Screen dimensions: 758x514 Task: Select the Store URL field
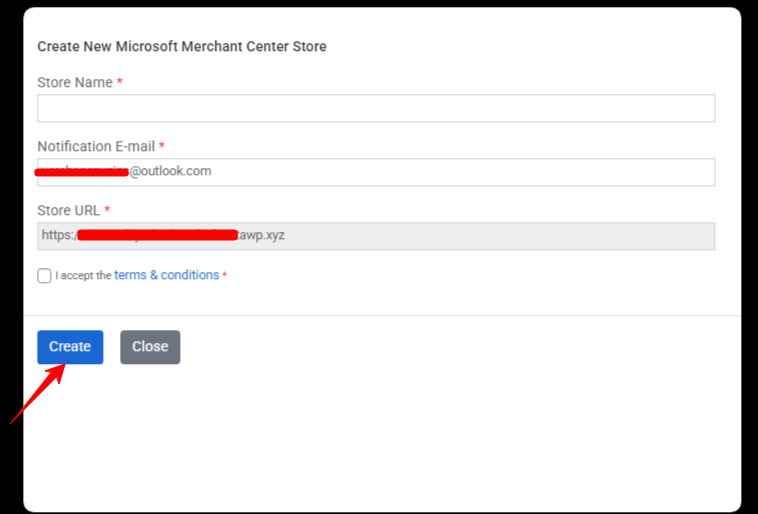click(376, 236)
